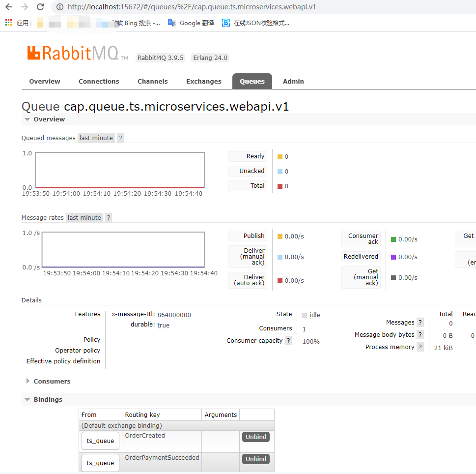Viewport: 476px width, 474px height.
Task: Toggle Deliver (manual ack) rate legend
Action: pyautogui.click(x=248, y=257)
